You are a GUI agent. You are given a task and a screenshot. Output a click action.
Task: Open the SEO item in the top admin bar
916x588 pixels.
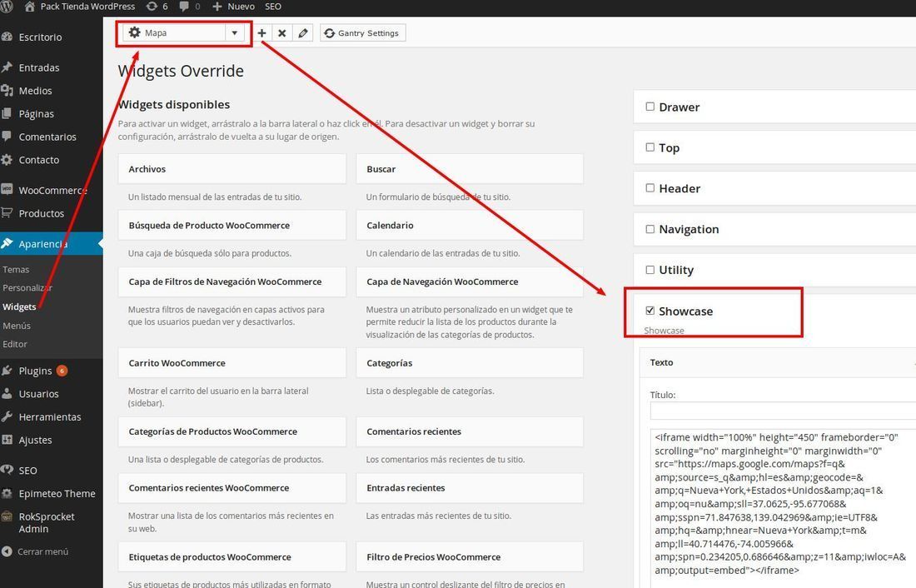pos(273,7)
